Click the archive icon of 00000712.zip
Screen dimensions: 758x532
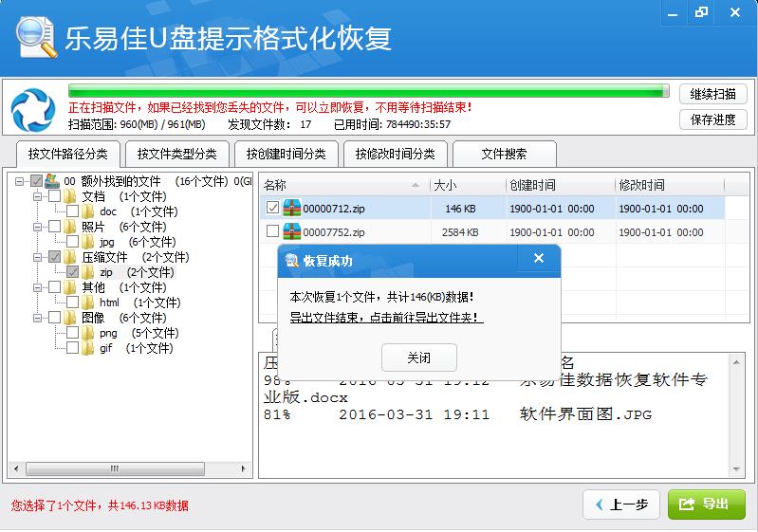pos(292,209)
